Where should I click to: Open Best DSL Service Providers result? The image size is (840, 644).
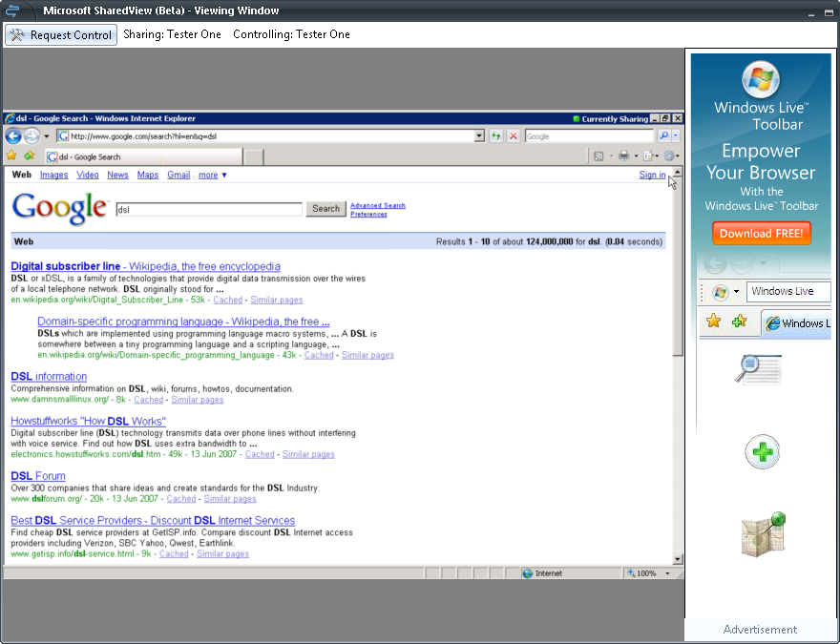coord(153,521)
